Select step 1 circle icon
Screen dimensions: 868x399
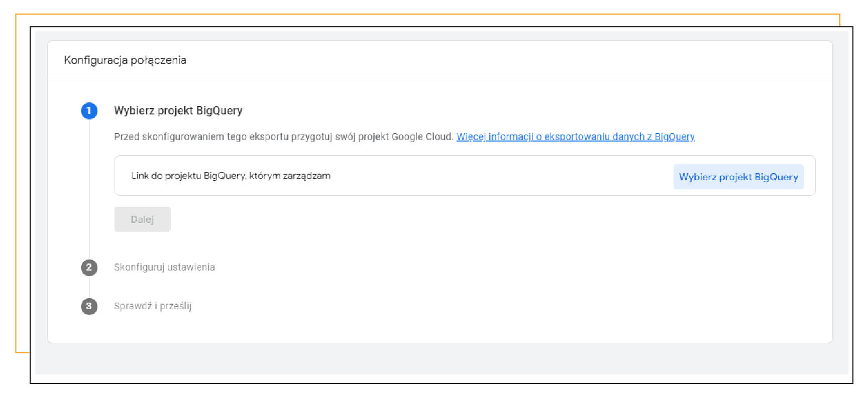(89, 111)
